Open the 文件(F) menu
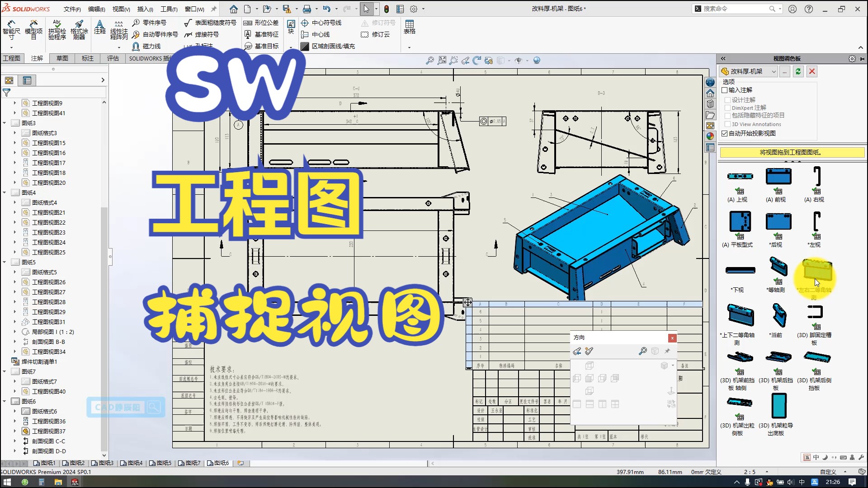This screenshot has width=868, height=488. coord(72,9)
